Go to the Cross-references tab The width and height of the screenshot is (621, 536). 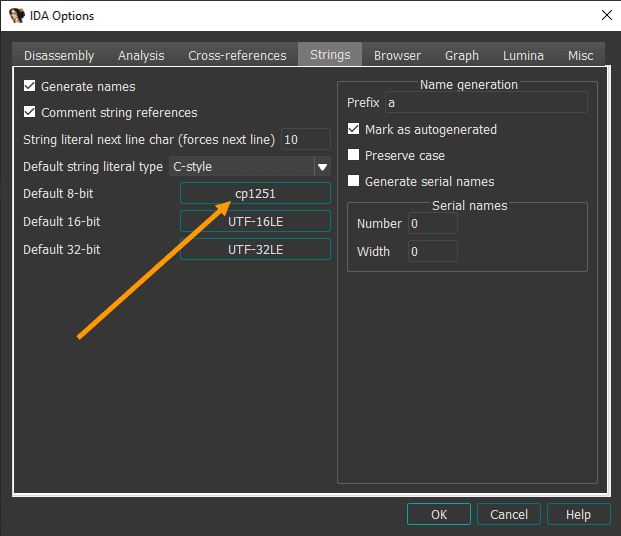pos(237,56)
